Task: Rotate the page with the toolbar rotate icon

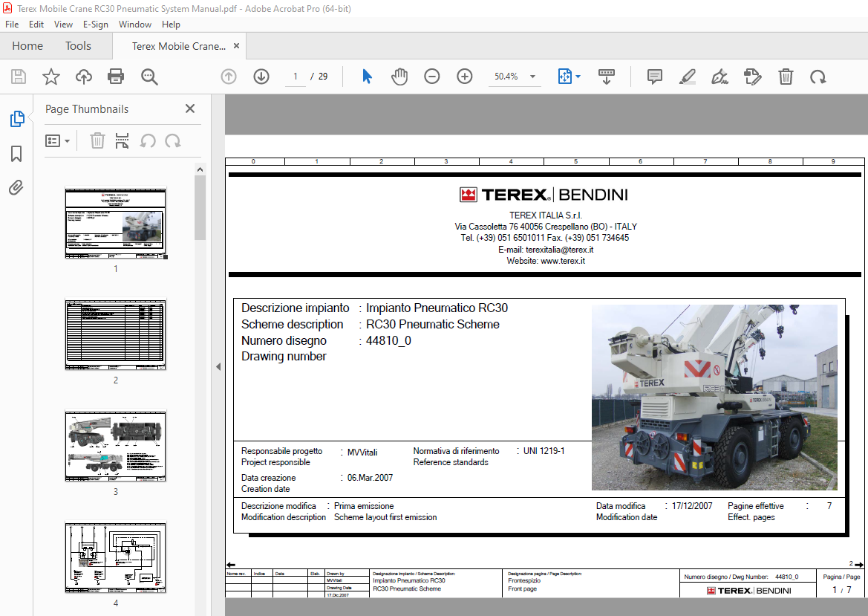Action: pos(818,77)
